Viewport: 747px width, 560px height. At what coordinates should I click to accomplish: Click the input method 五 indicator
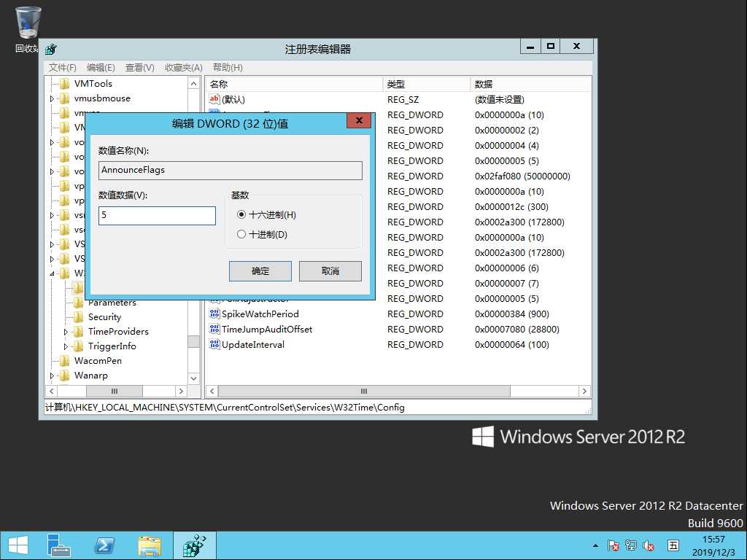pos(673,545)
